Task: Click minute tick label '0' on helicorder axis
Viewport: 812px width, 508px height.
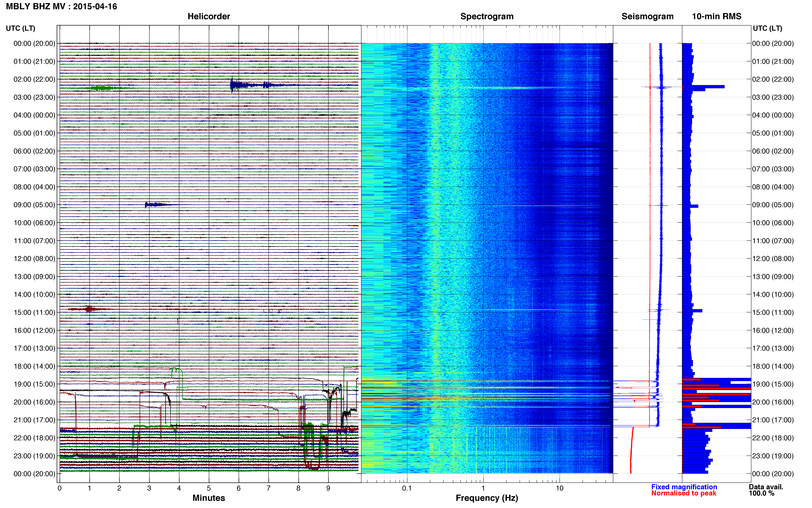Action: 59,488
